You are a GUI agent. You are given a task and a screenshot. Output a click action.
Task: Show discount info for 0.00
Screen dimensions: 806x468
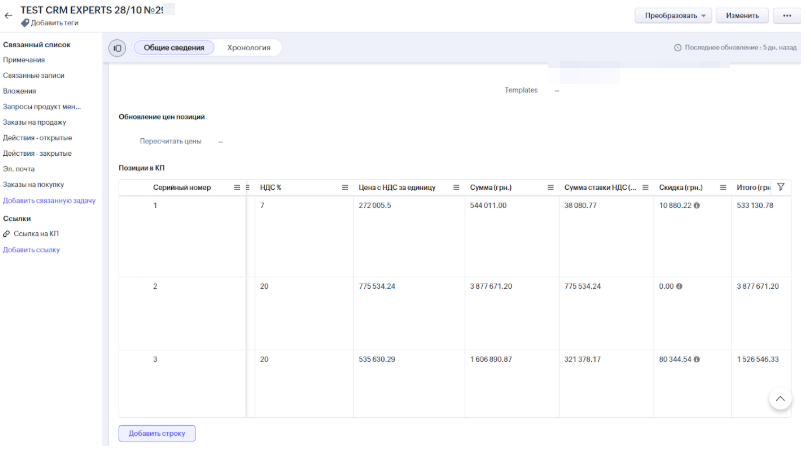point(679,286)
